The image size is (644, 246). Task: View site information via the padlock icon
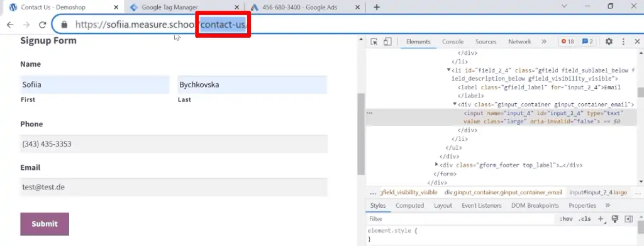[x=64, y=25]
